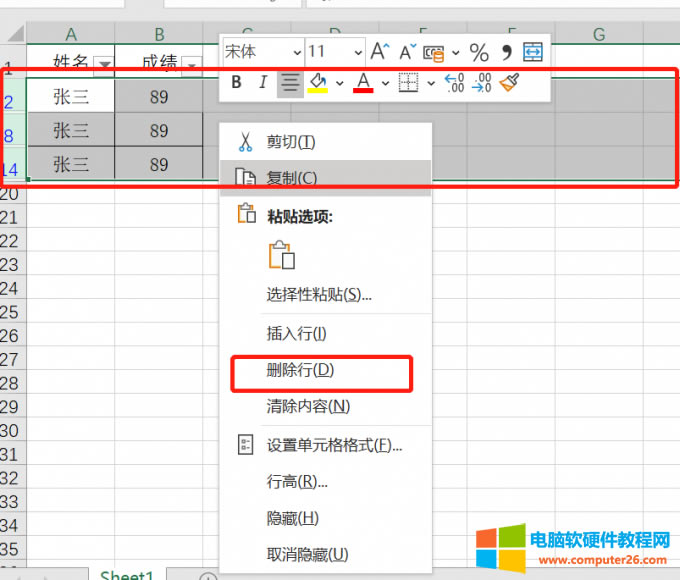
Task: Toggle Bold in the mini toolbar
Action: coord(236,83)
